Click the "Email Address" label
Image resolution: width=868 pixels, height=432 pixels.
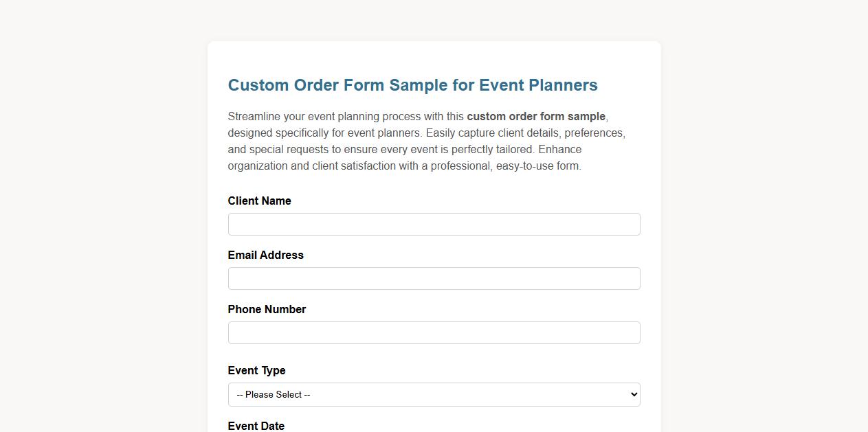[x=265, y=255]
